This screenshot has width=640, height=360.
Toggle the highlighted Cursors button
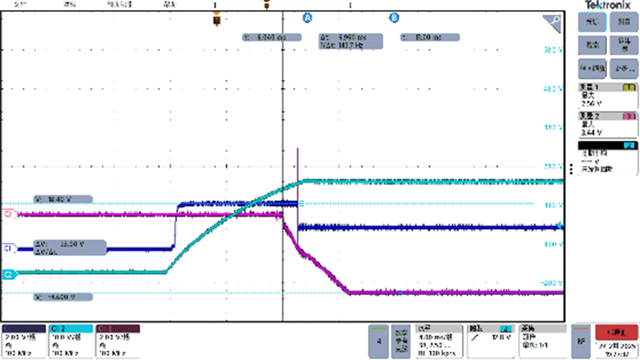(592, 22)
